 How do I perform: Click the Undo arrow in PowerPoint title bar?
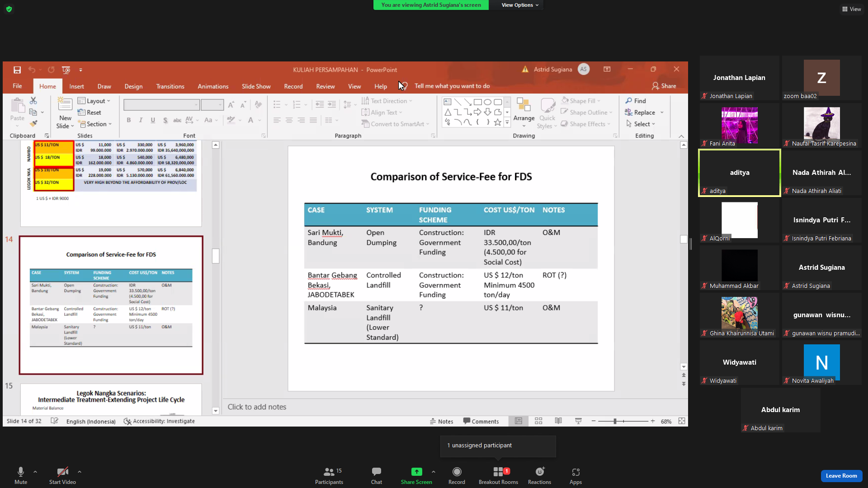(x=32, y=70)
